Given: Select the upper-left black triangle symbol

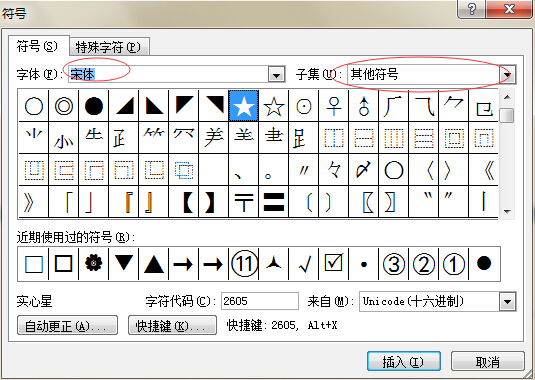Looking at the screenshot, I should click(x=184, y=106).
